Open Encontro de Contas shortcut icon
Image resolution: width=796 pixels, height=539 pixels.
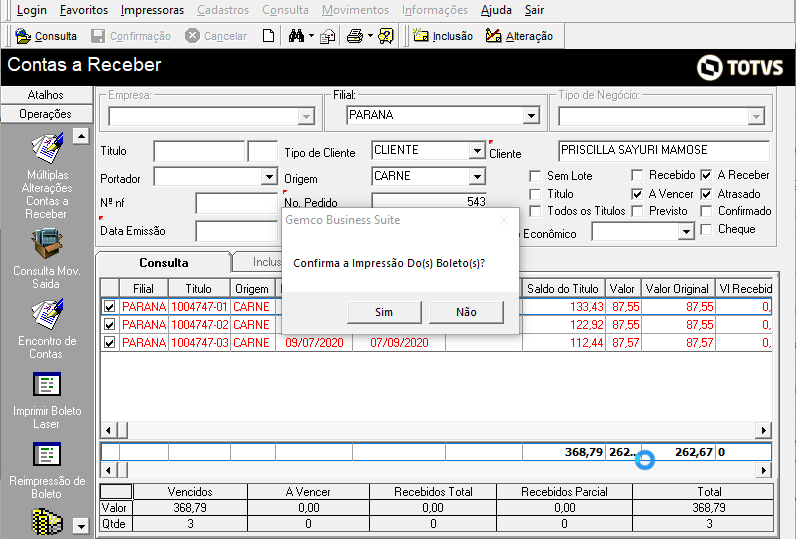point(47,314)
